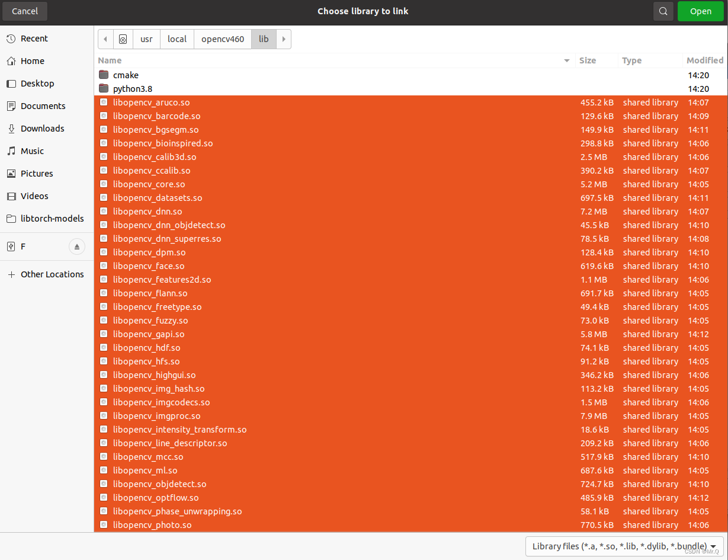Click the file icon of libopencv_highgui.so
728x560 pixels.
click(x=104, y=375)
